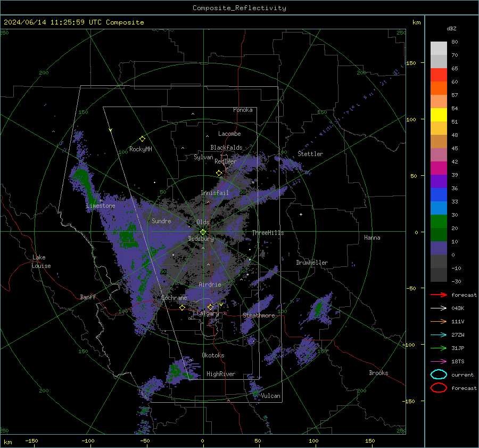Click the Ponoka city label
479x448 pixels.
pyautogui.click(x=243, y=110)
